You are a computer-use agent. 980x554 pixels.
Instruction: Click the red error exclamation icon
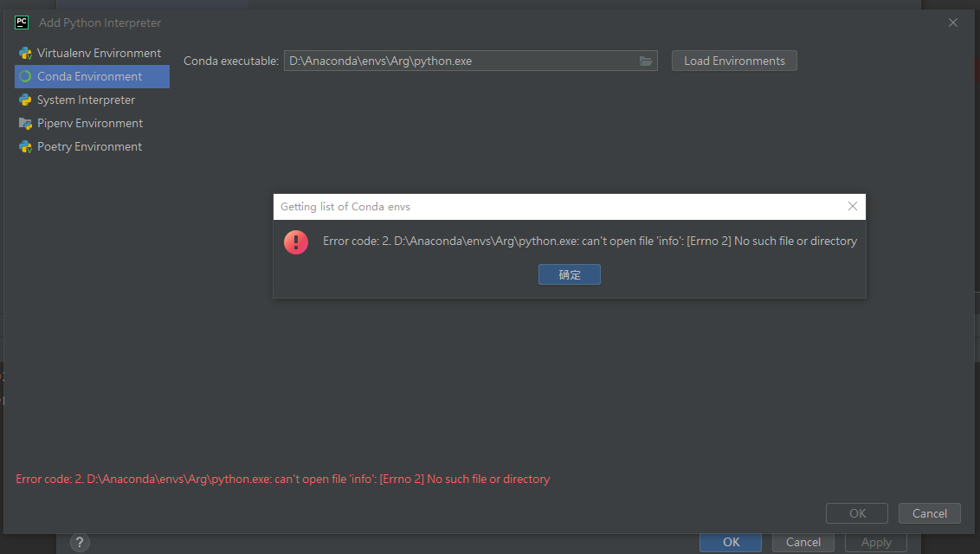[296, 242]
